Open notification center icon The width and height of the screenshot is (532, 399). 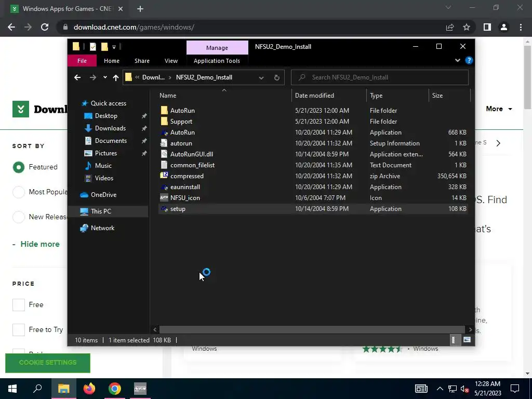point(515,389)
